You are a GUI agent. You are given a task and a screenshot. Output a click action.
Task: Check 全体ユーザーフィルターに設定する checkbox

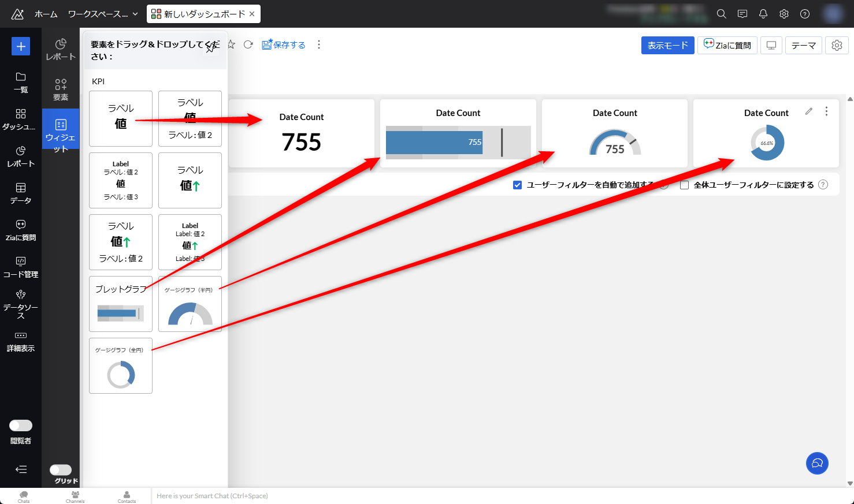click(685, 185)
